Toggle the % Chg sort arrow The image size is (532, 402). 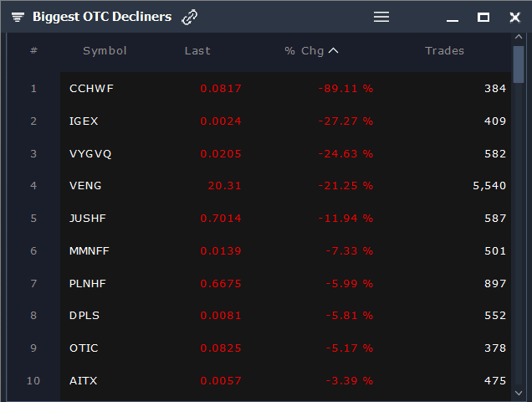coord(334,51)
